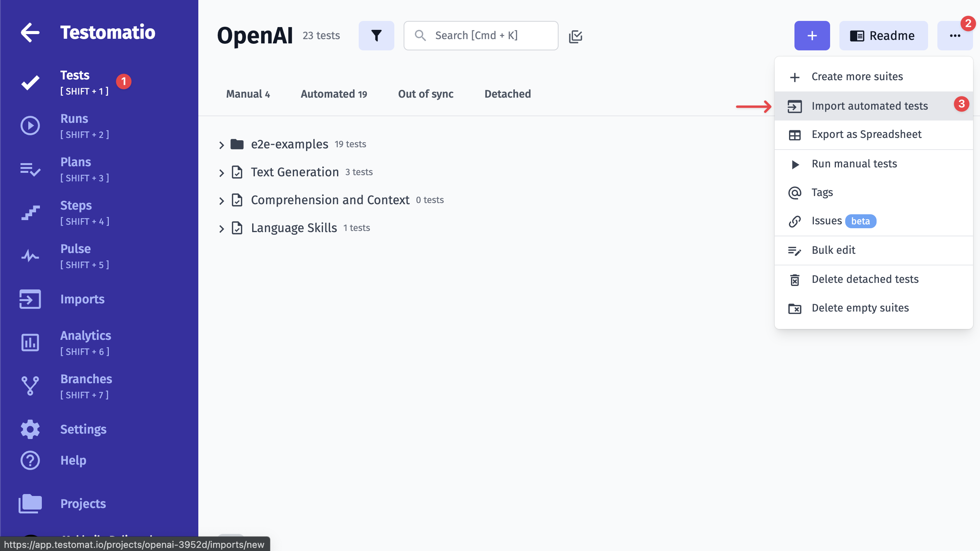This screenshot has width=980, height=551.
Task: Click the Text Generation suite file icon
Action: 237,172
